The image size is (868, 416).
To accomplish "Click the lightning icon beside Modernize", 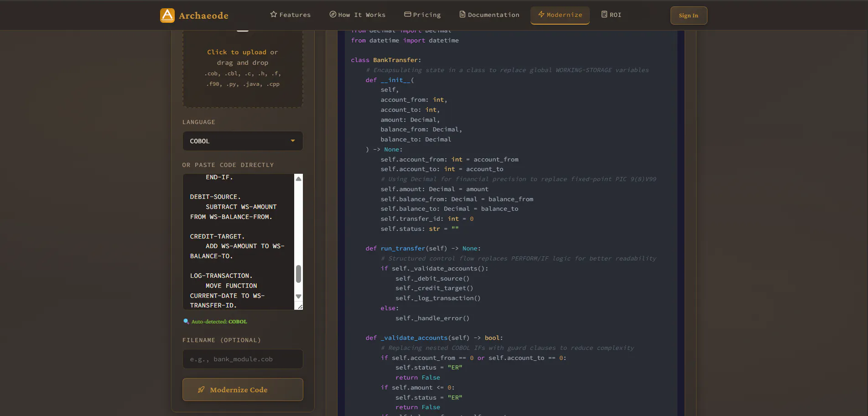I will [541, 15].
